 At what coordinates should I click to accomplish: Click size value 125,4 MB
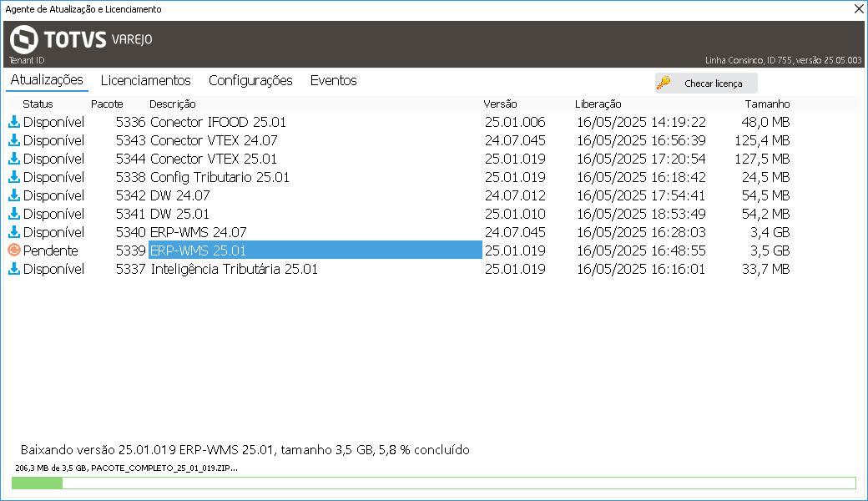(x=762, y=140)
